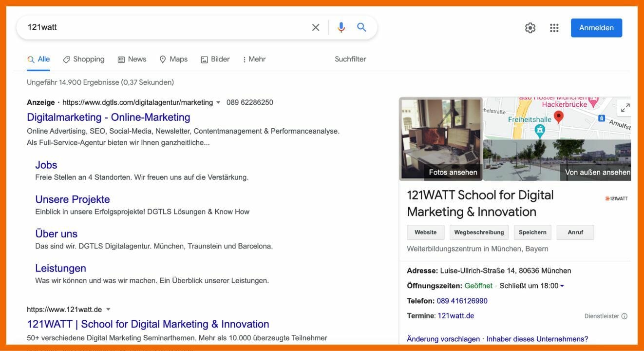Expand the 121watt.de result URL dropdown arrow
Viewport: 644px width, 351px height.
108,310
